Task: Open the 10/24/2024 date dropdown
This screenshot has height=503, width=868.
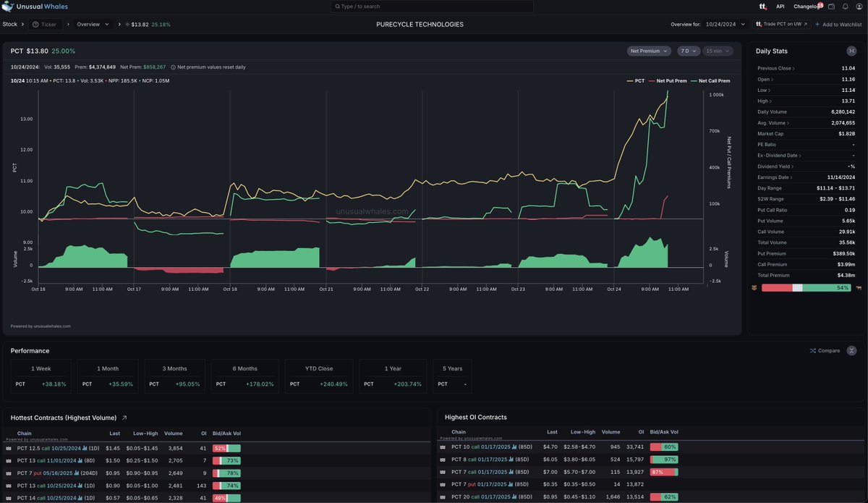Action: (x=726, y=25)
